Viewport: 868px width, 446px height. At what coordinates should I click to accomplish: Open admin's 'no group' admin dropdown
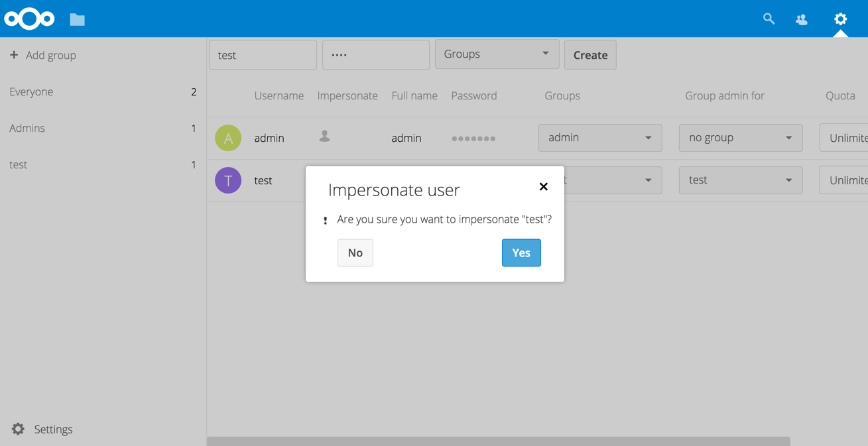pyautogui.click(x=740, y=138)
